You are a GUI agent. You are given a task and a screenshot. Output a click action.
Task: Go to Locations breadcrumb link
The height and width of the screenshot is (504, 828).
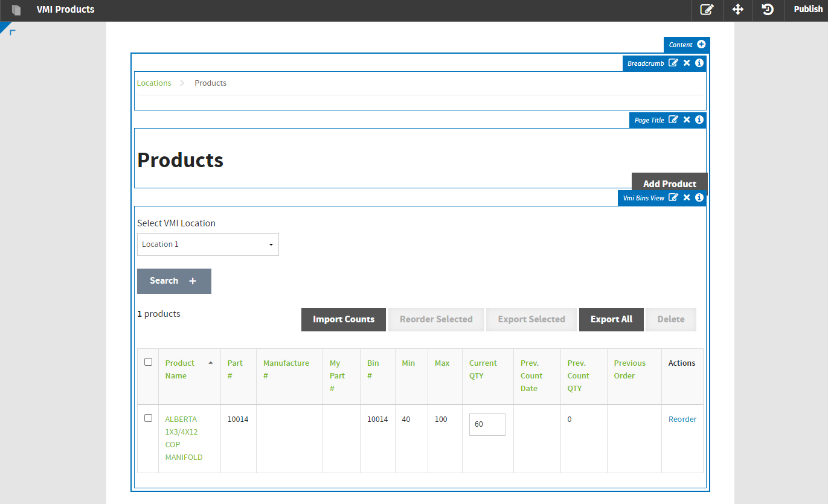(x=154, y=83)
